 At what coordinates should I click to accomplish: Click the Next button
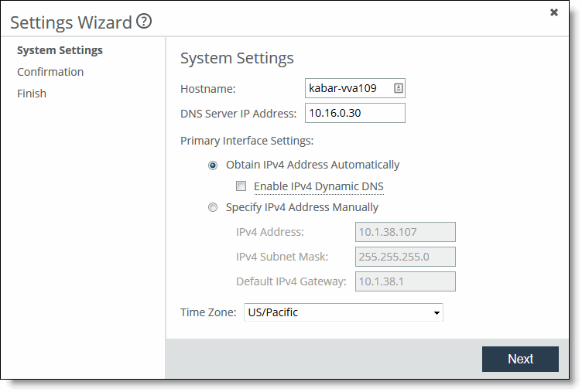tap(520, 359)
